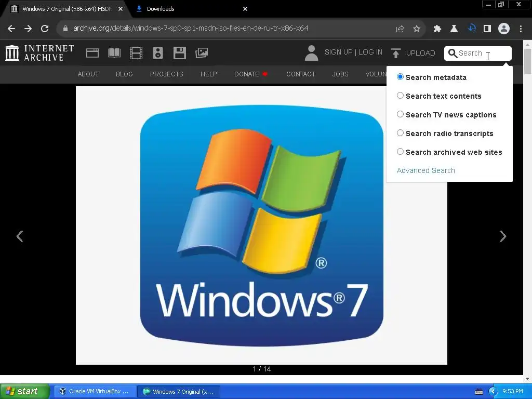Click the Upload arrow icon
532x399 pixels.
pos(395,53)
